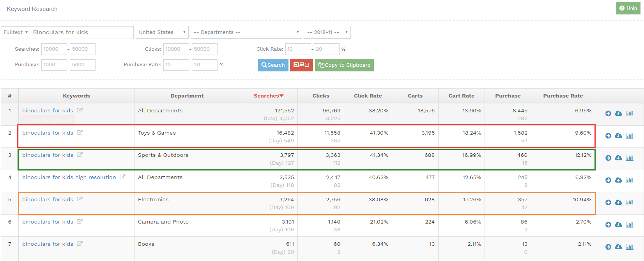The height and width of the screenshot is (261, 644).
Task: Click the Purchase Rate column header
Action: 563,96
